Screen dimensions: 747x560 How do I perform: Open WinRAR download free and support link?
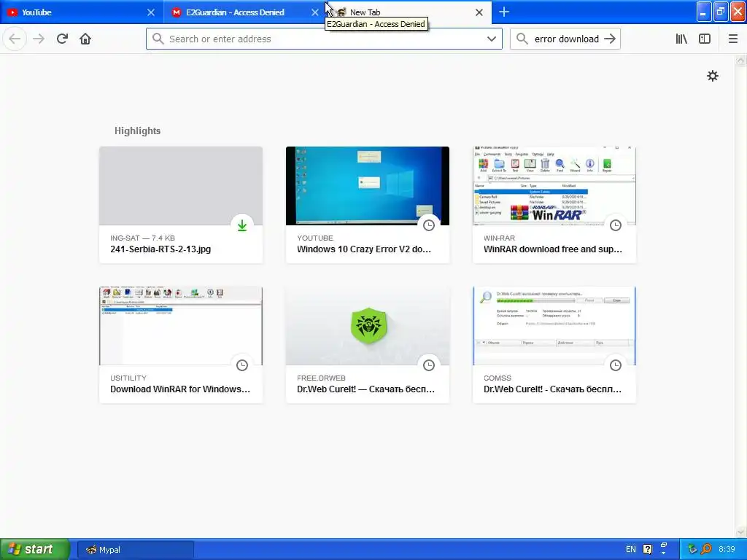pyautogui.click(x=553, y=249)
